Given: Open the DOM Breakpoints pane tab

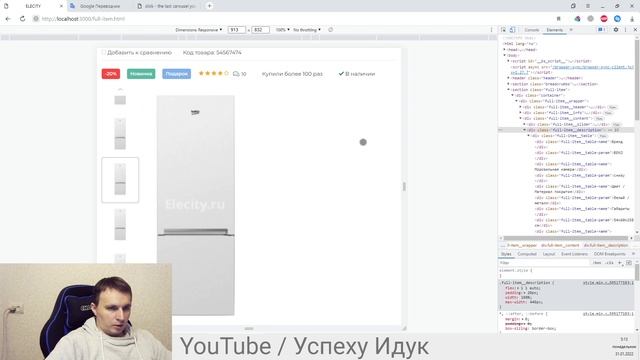Looking at the screenshot, I should (609, 254).
